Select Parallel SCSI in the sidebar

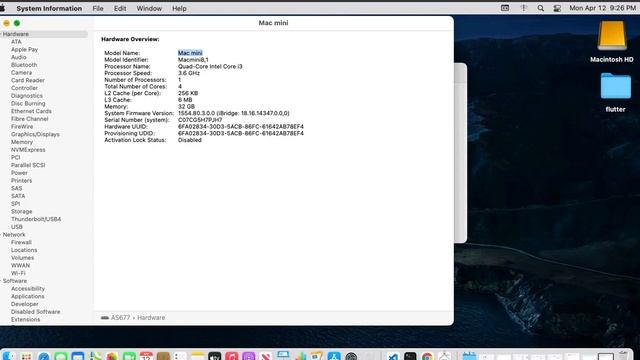[x=28, y=165]
